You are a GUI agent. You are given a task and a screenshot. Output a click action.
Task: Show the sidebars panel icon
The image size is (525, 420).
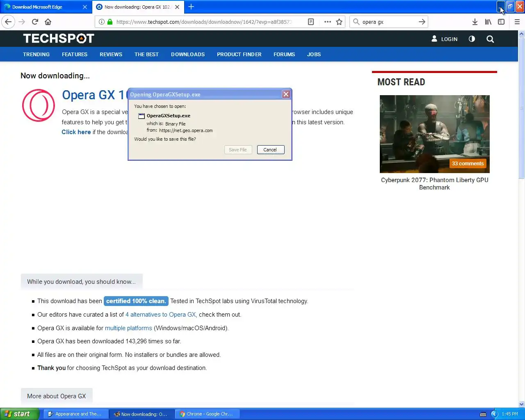pos(501,22)
